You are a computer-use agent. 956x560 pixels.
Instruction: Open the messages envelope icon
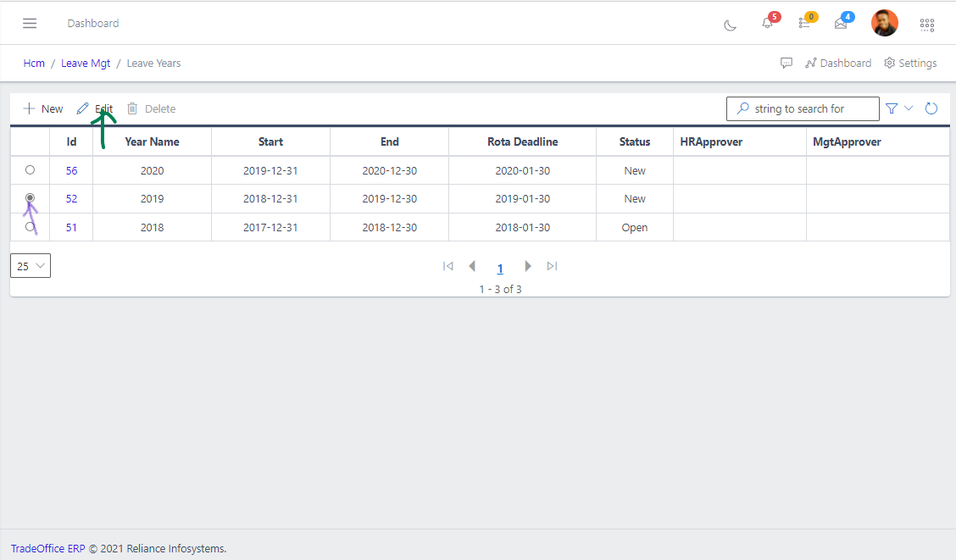(x=841, y=24)
